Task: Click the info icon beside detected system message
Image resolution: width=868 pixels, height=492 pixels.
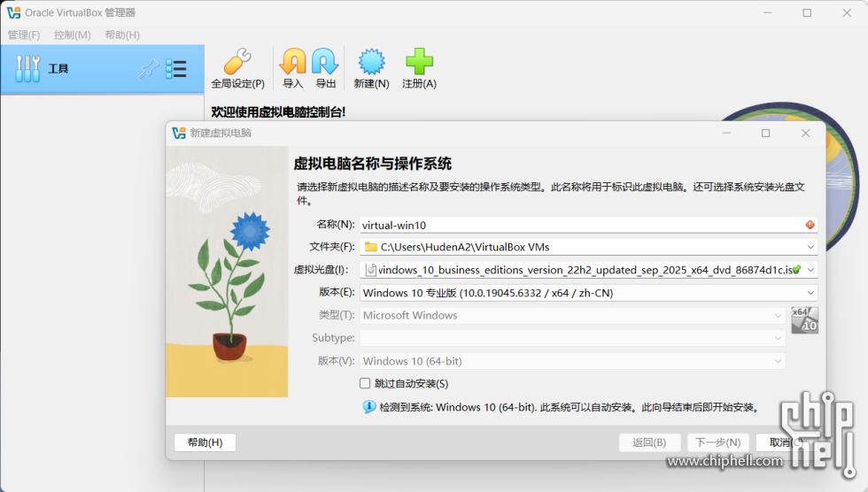Action: pyautogui.click(x=369, y=407)
